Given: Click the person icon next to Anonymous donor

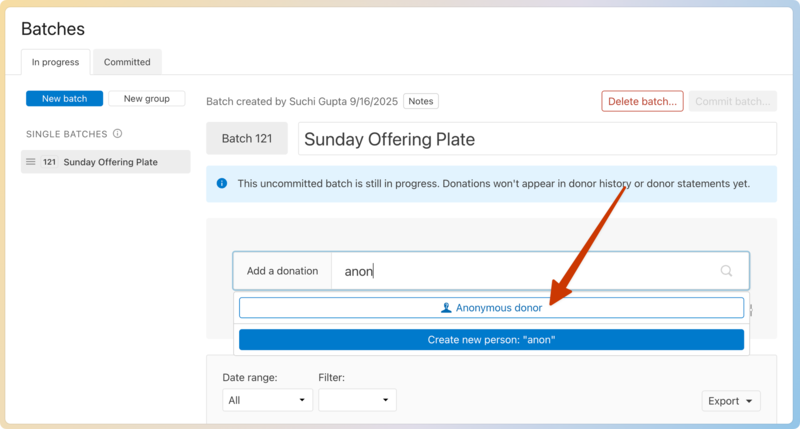Looking at the screenshot, I should pyautogui.click(x=446, y=308).
